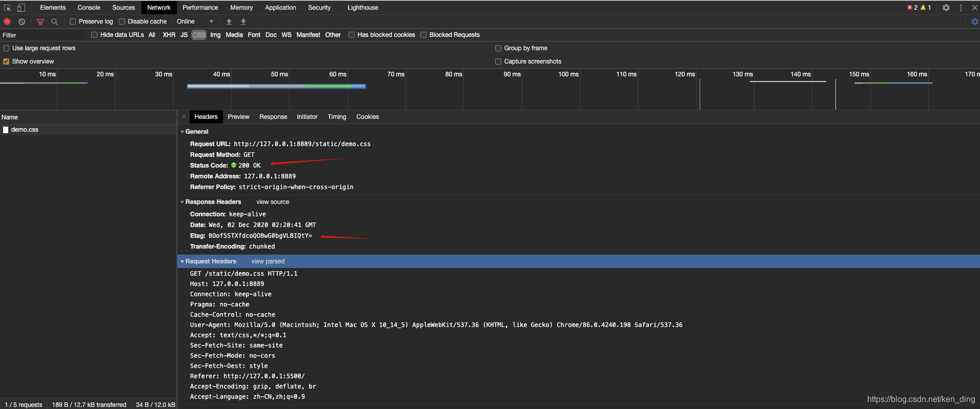Enable Disable cache checkbox
This screenshot has height=409, width=980.
[122, 22]
